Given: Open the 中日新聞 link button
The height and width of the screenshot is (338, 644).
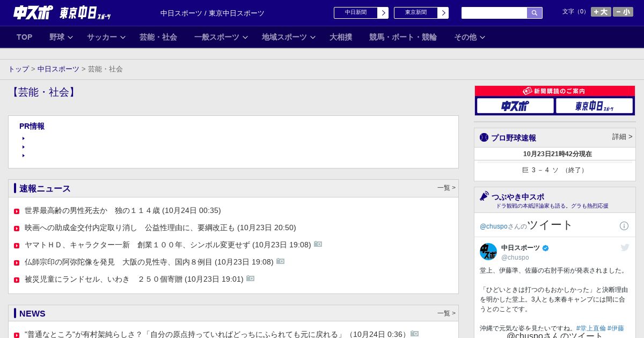Looking at the screenshot, I should click(356, 13).
